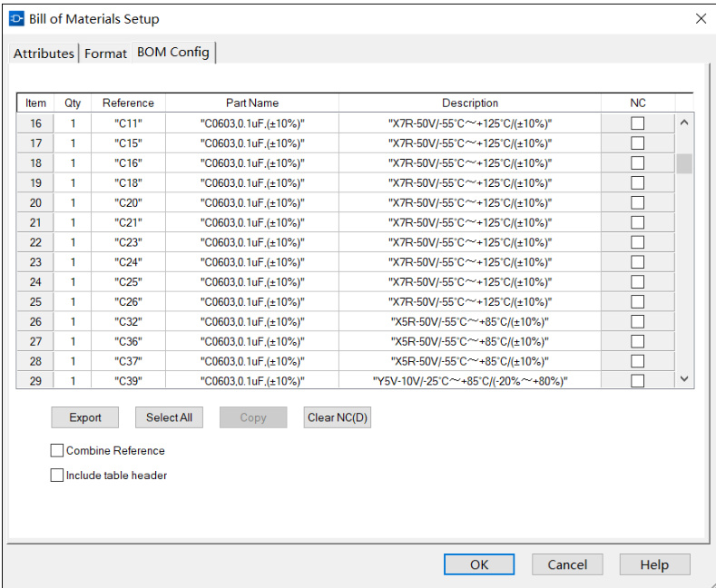Toggle NC checkbox for reference C20

pyautogui.click(x=638, y=202)
